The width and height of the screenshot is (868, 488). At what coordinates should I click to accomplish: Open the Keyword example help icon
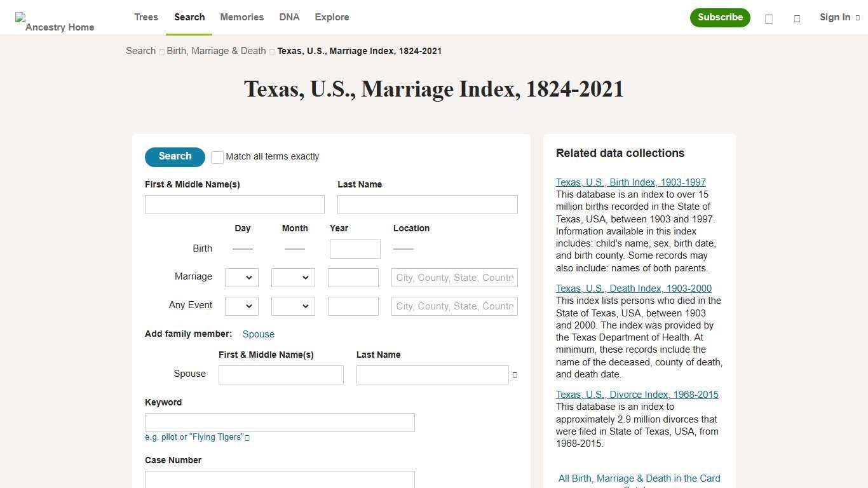247,437
